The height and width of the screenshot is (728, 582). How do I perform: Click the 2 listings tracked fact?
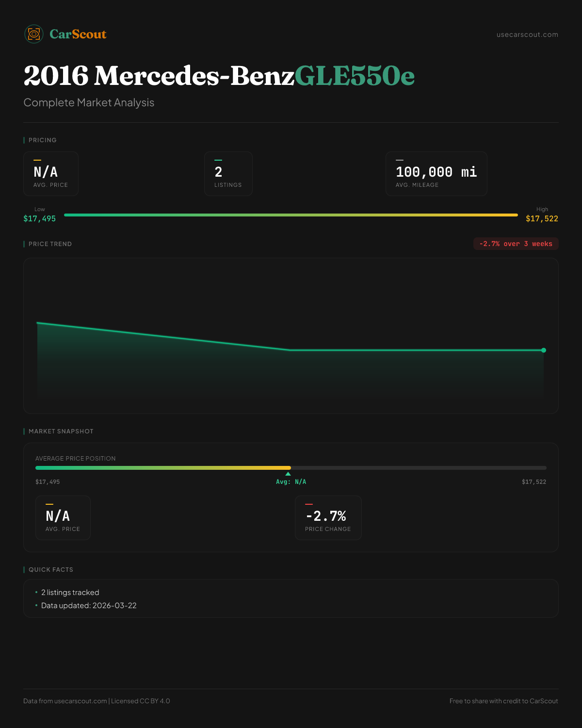(70, 593)
